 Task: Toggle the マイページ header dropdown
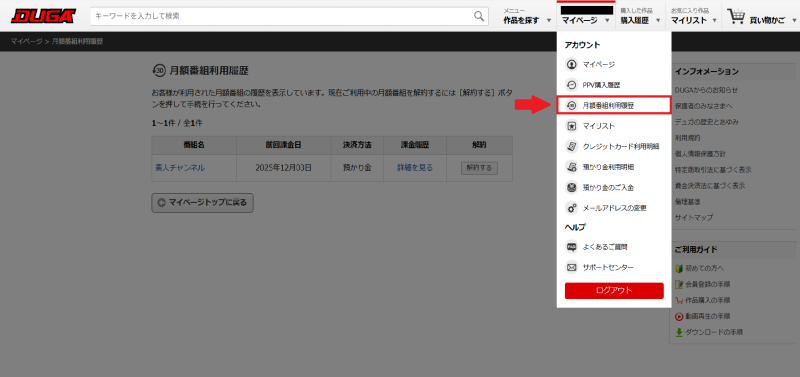586,16
